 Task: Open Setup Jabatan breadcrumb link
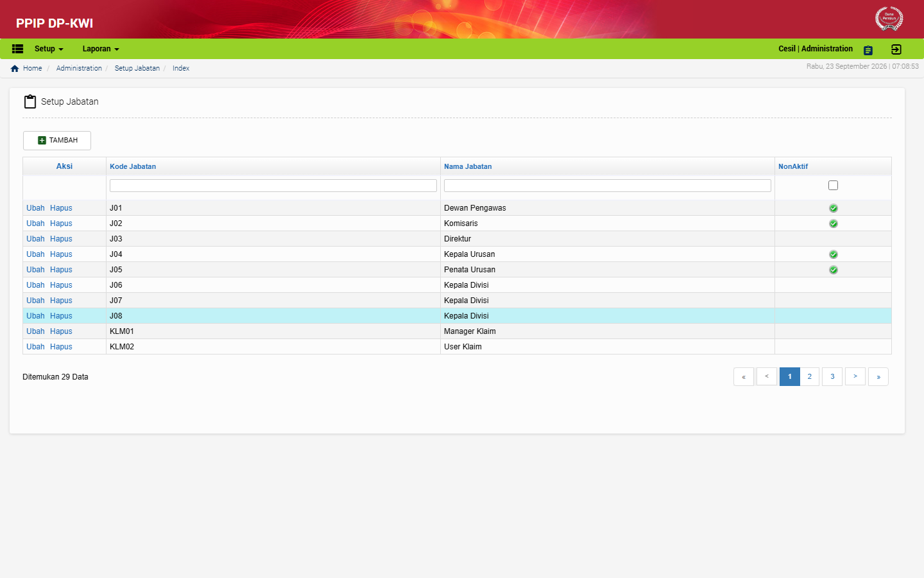click(x=137, y=68)
